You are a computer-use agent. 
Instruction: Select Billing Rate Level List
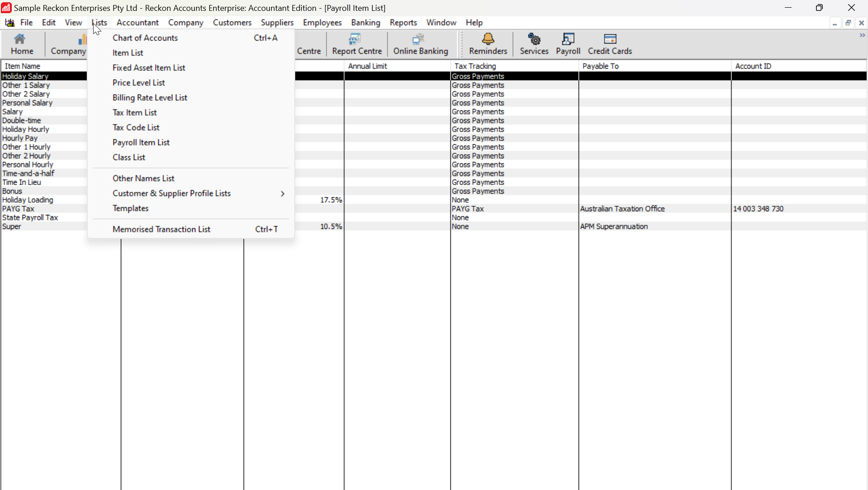191,98
